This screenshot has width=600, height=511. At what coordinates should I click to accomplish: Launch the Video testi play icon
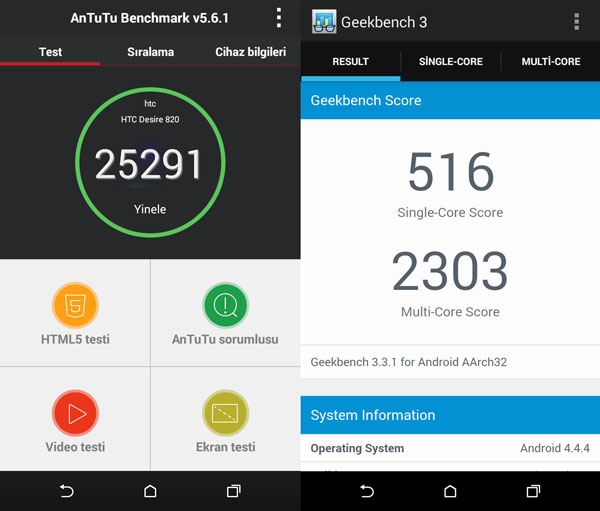click(x=75, y=413)
